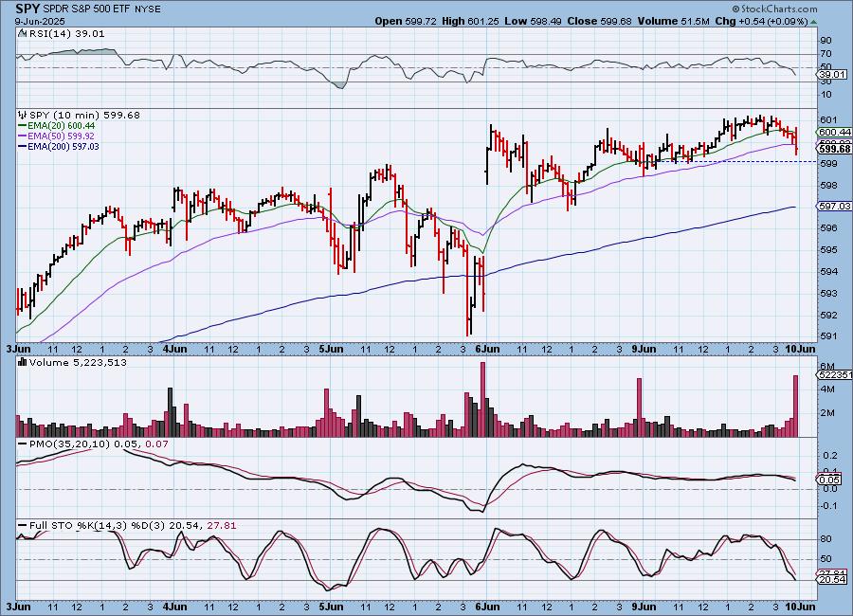Click the 597.03 price tag on the right axis
Screen dimensions: 853x616
[834, 206]
